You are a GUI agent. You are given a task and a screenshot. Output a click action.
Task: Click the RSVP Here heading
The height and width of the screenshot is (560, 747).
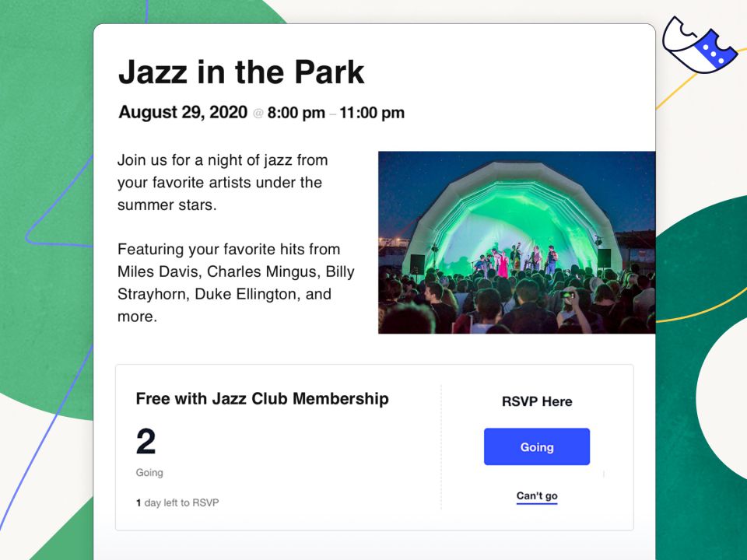pos(537,401)
